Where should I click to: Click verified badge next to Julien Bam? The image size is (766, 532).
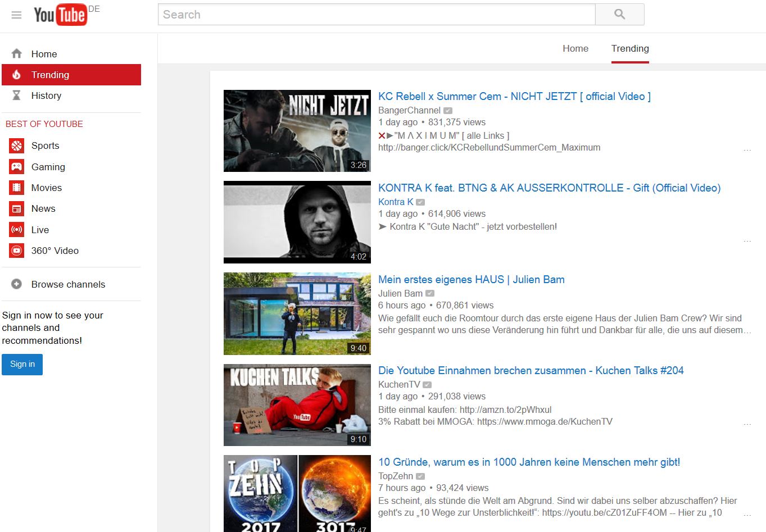click(x=430, y=293)
